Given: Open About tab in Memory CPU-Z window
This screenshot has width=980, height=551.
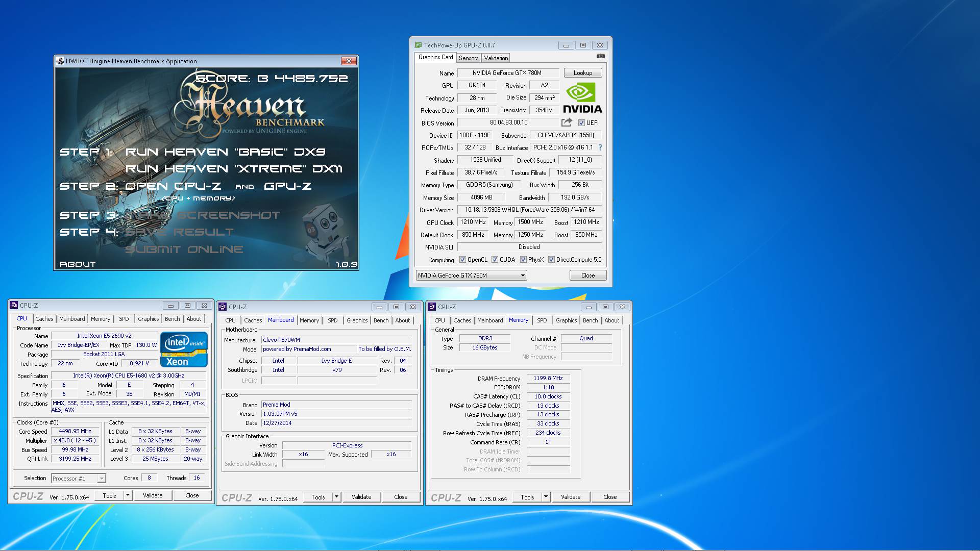Looking at the screenshot, I should pos(612,320).
